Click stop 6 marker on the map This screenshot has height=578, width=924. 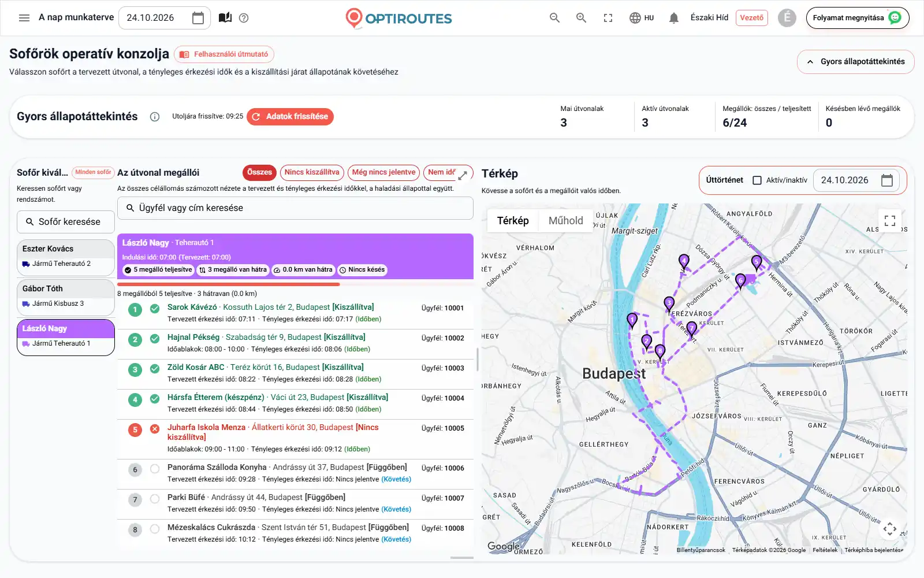coord(741,281)
